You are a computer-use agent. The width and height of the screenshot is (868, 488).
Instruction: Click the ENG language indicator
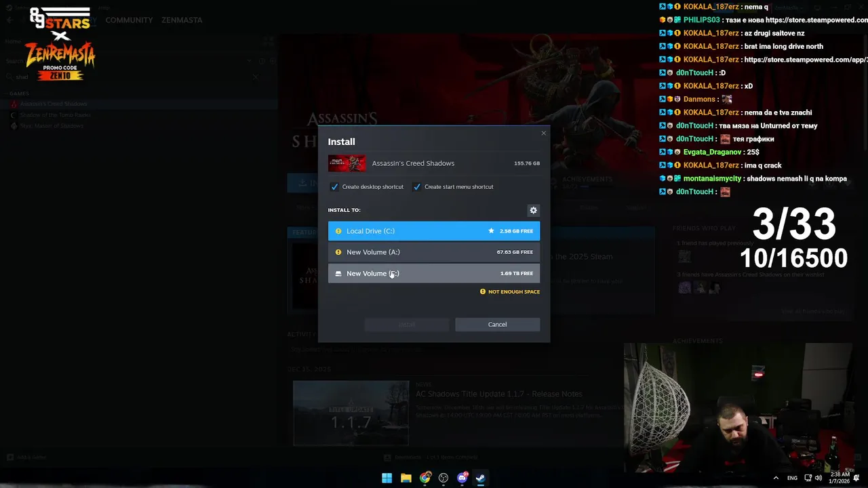click(792, 478)
